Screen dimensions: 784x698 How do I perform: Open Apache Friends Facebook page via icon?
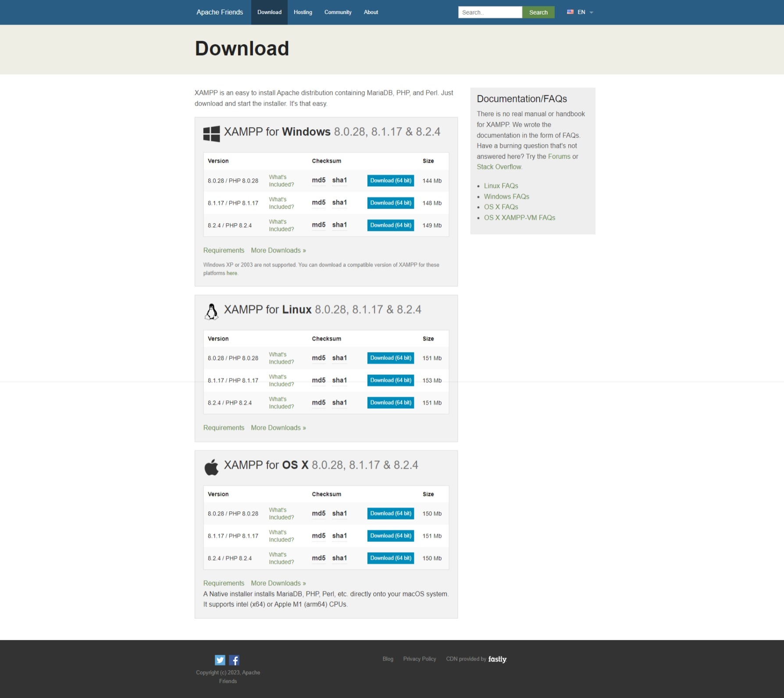[235, 659]
